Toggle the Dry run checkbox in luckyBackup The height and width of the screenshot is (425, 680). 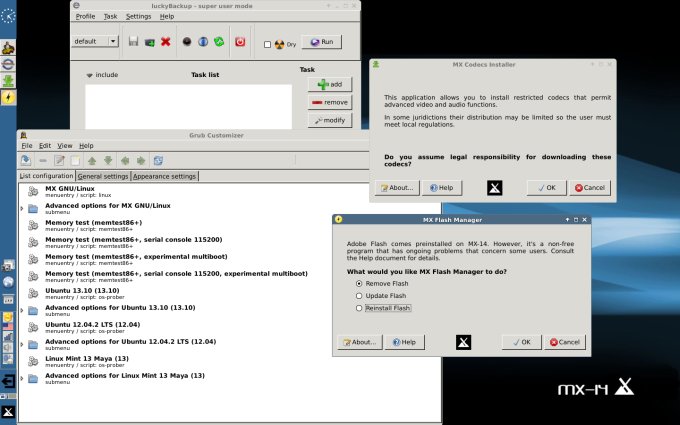[268, 44]
